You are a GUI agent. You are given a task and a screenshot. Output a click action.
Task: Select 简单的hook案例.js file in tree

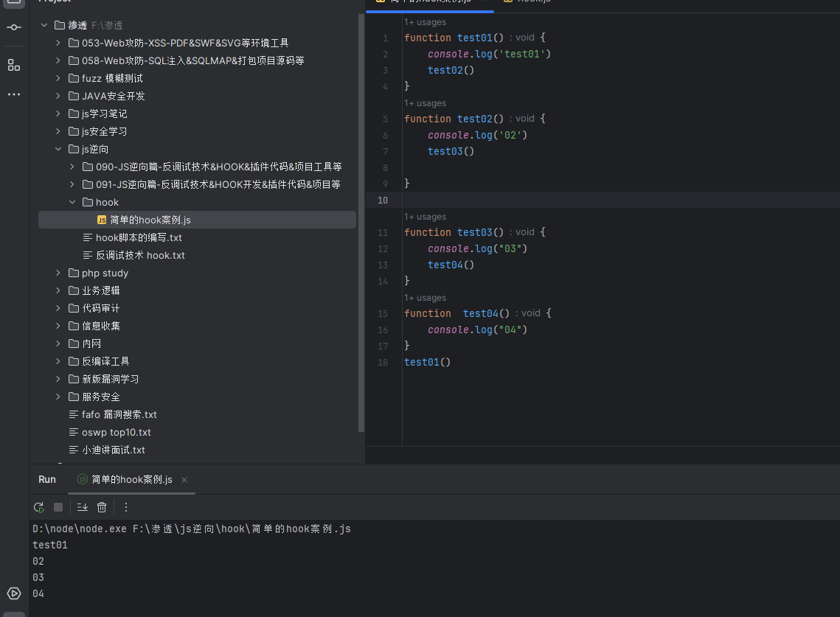(x=197, y=220)
